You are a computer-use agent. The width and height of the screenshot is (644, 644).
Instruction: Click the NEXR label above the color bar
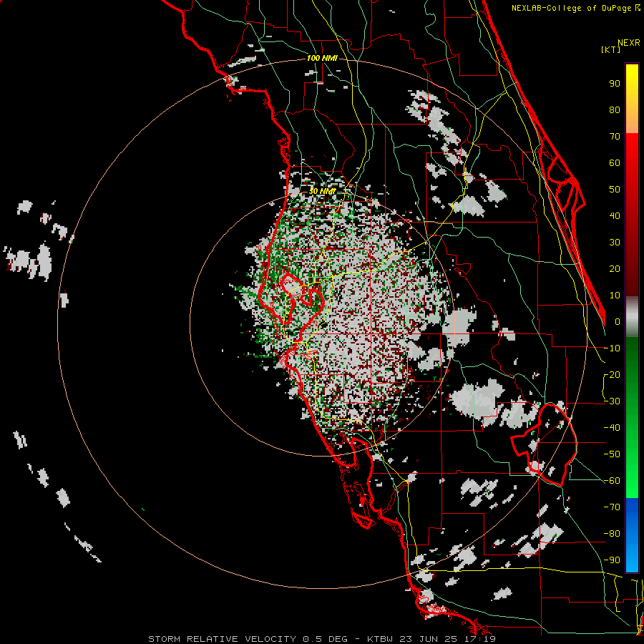point(629,43)
